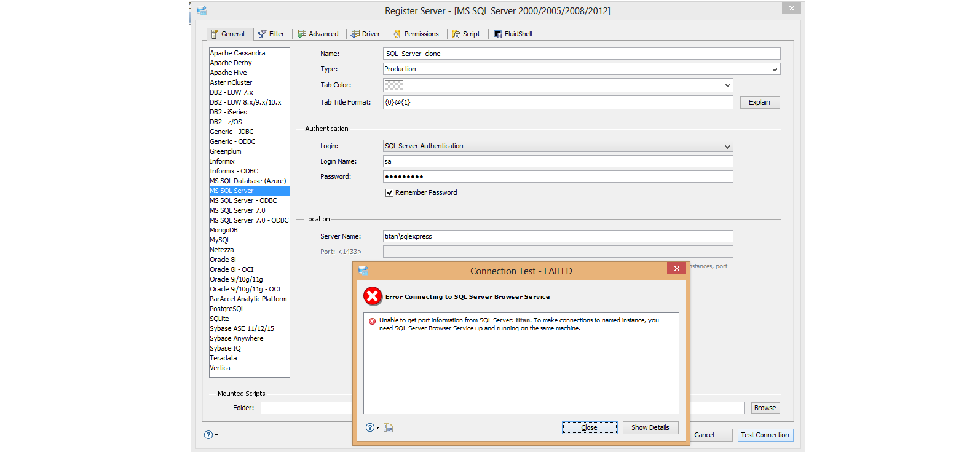Switch to the General tab
980x452 pixels.
pyautogui.click(x=228, y=34)
